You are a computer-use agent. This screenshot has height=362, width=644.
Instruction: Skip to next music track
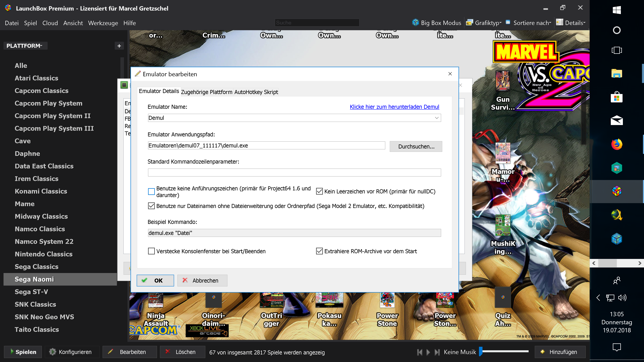pos(437,352)
